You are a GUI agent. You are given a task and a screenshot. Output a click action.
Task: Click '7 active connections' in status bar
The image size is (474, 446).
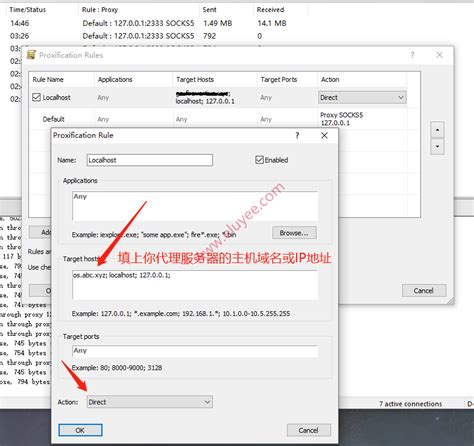[x=410, y=404]
